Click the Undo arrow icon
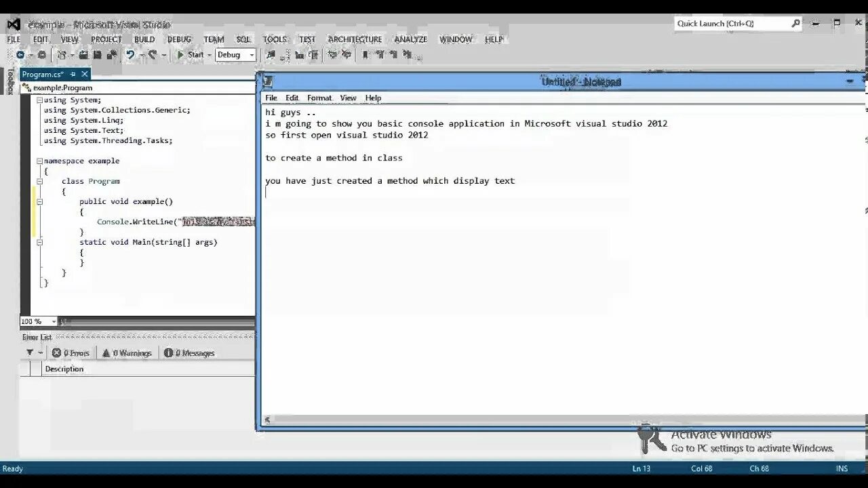868x488 pixels. [130, 55]
